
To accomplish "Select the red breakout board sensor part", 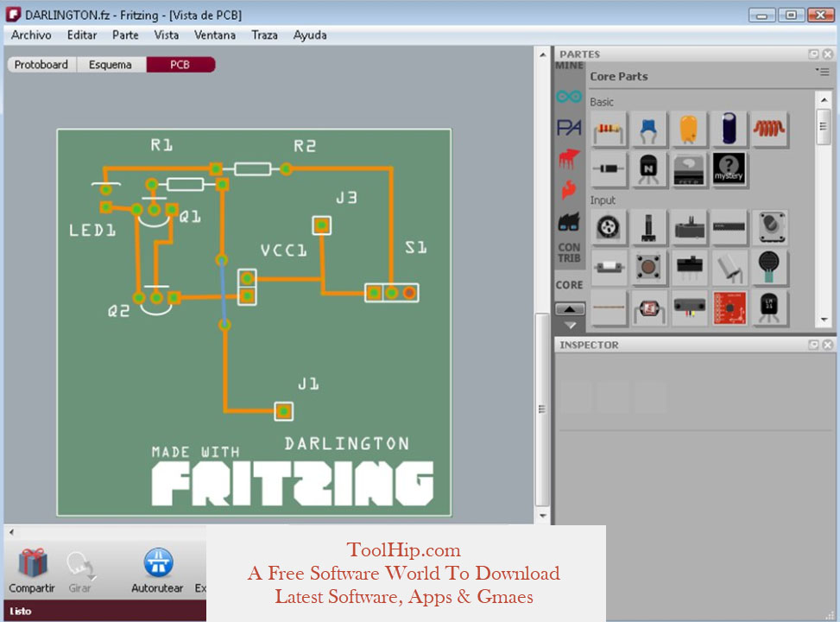I will (x=729, y=308).
